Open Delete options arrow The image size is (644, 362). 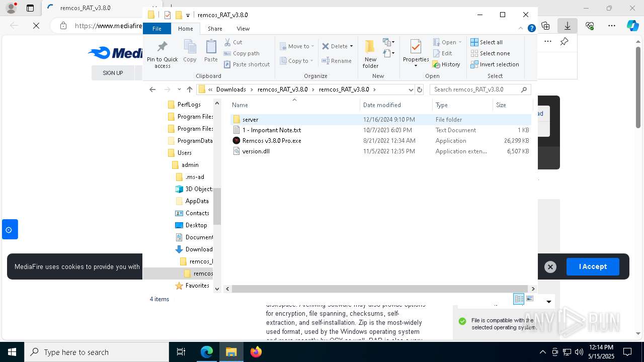click(x=351, y=46)
